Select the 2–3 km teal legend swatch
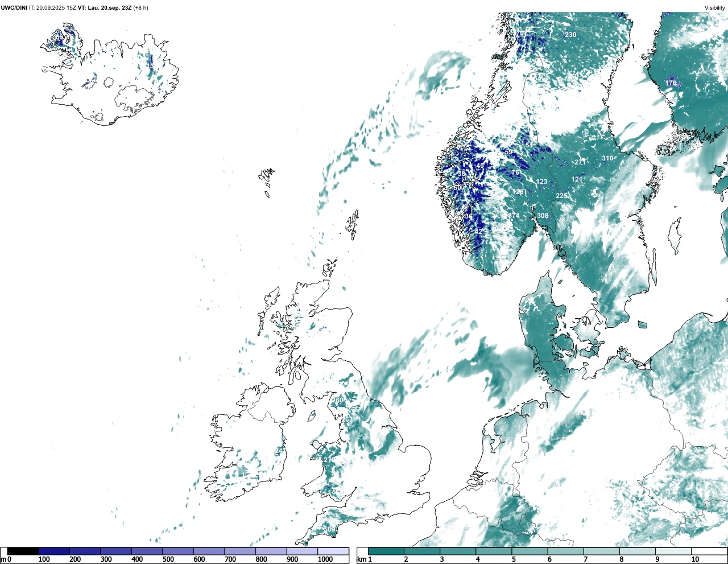Viewport: 728px width, 564px height. point(422,551)
